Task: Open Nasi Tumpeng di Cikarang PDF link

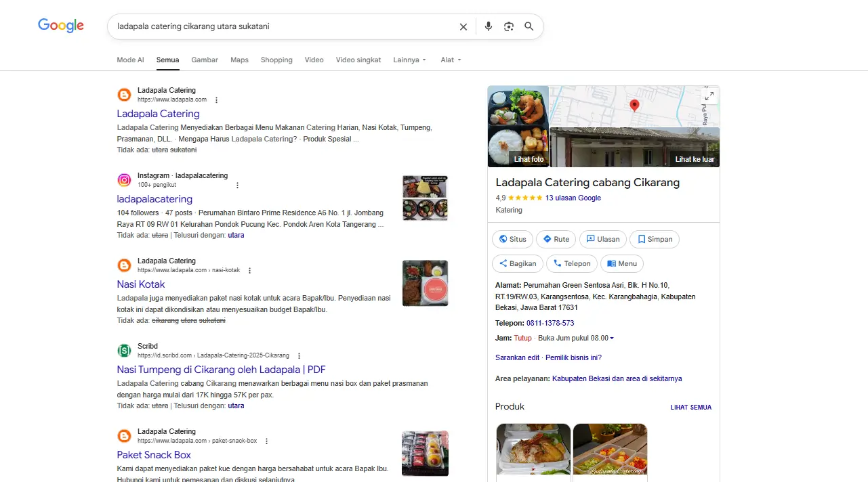Action: click(x=221, y=370)
